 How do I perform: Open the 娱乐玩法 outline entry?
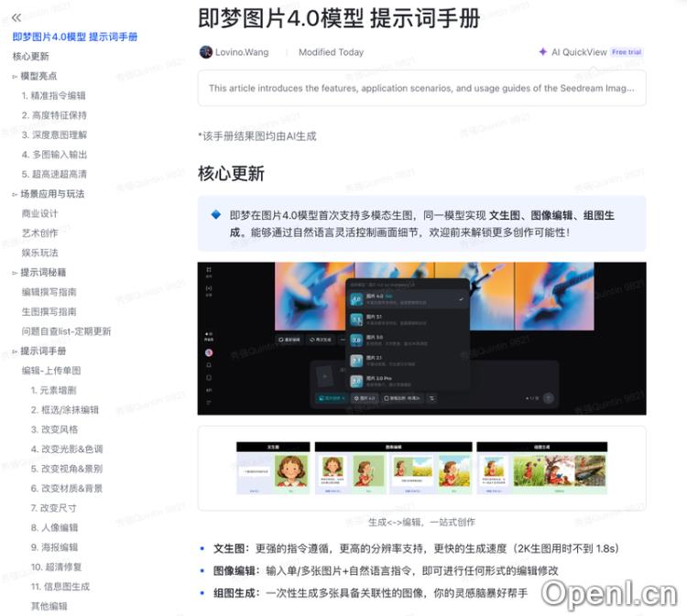tap(40, 253)
